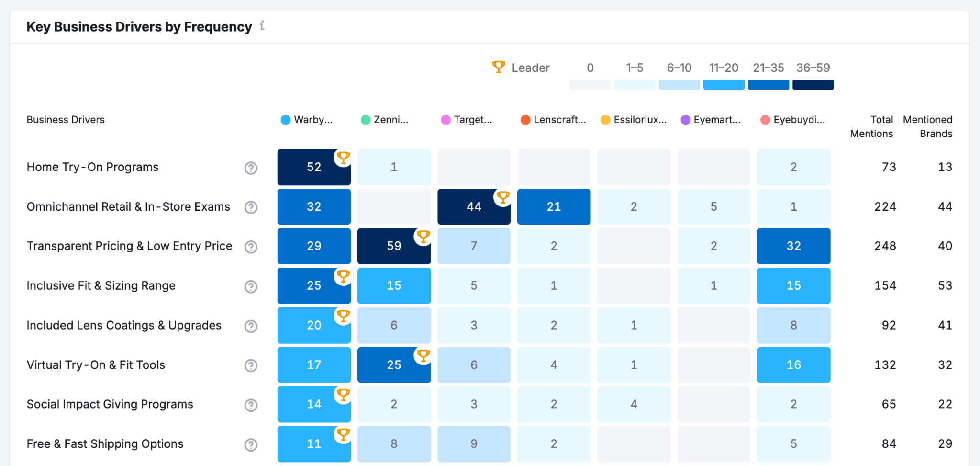Open help for Included Lens Coatings & Upgrades
980x466 pixels.
pyautogui.click(x=251, y=326)
